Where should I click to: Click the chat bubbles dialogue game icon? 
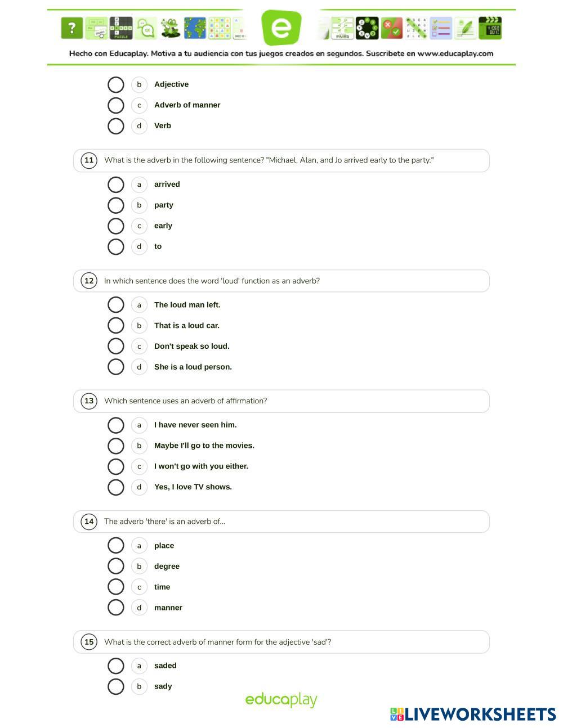pyautogui.click(x=146, y=28)
